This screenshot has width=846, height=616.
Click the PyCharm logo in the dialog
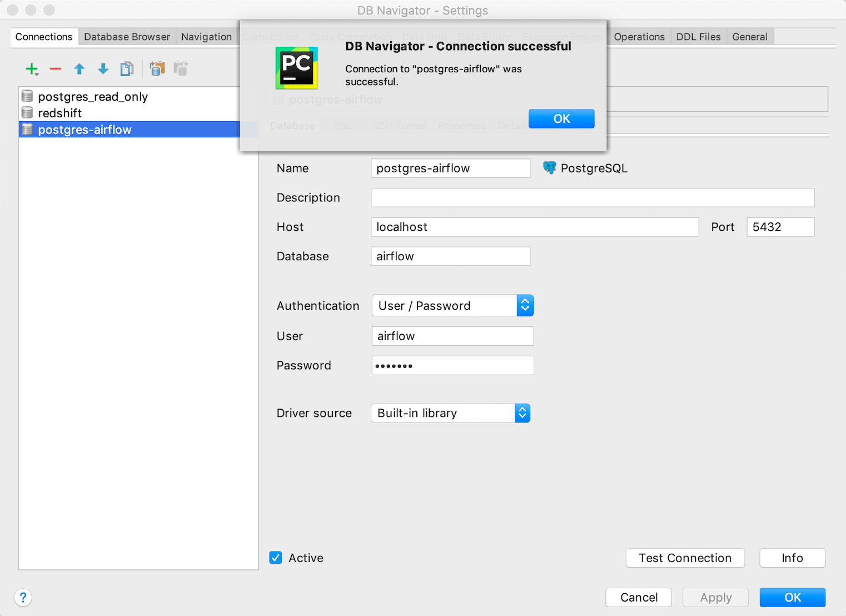coord(297,68)
